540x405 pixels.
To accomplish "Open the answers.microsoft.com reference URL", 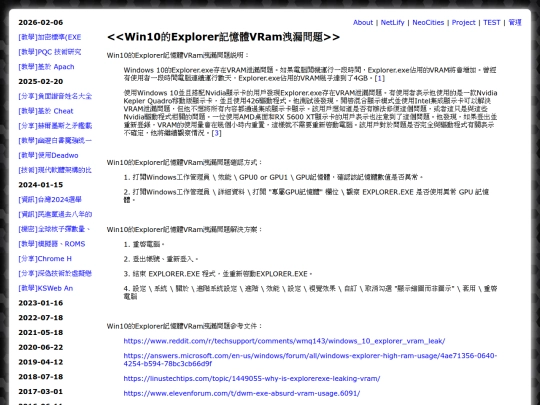I will point(310,360).
